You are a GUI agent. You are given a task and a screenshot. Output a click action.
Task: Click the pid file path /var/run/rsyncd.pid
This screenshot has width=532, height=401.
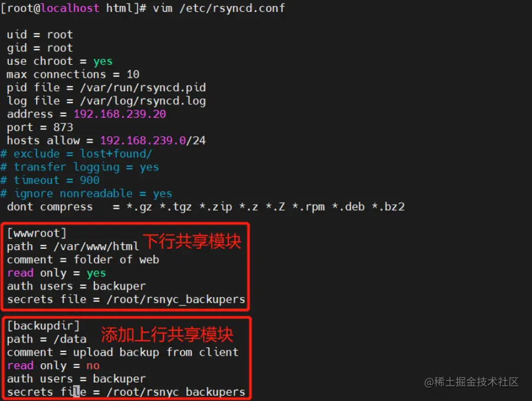143,88
